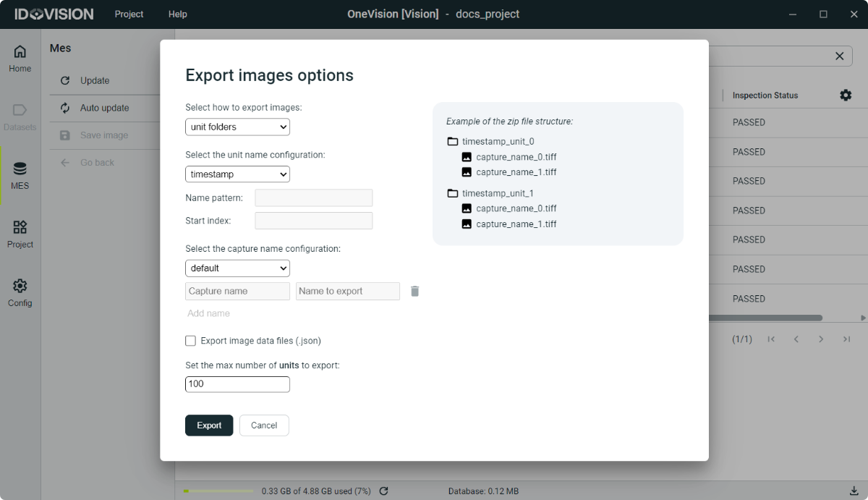Open the default capture name dropdown
868x500 pixels.
click(x=237, y=268)
